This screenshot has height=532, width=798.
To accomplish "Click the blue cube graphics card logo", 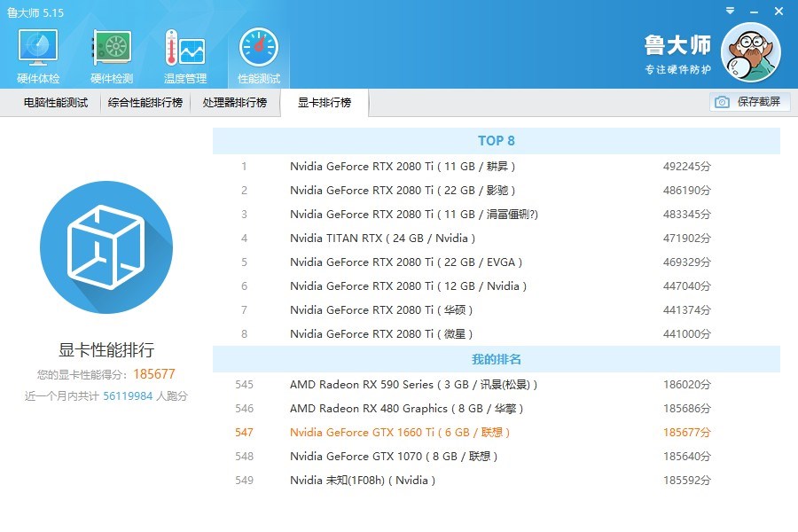I will 106,246.
